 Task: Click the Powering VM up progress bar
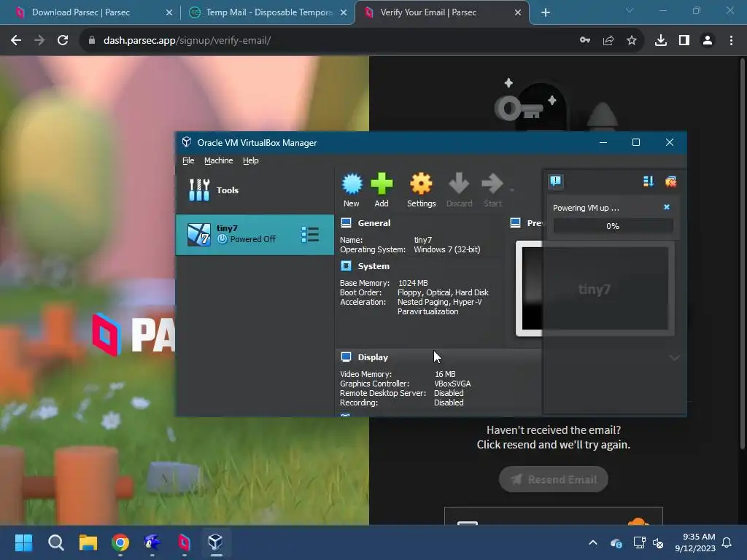pos(613,226)
